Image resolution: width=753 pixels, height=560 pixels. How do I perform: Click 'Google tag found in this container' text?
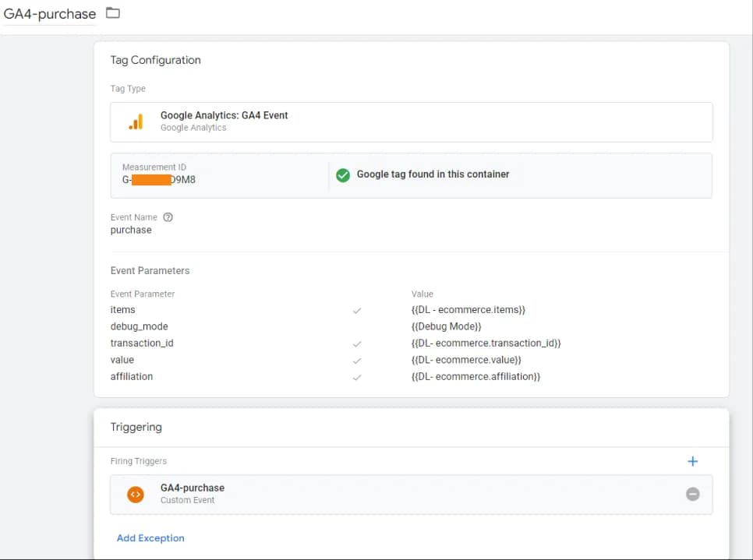coord(433,174)
